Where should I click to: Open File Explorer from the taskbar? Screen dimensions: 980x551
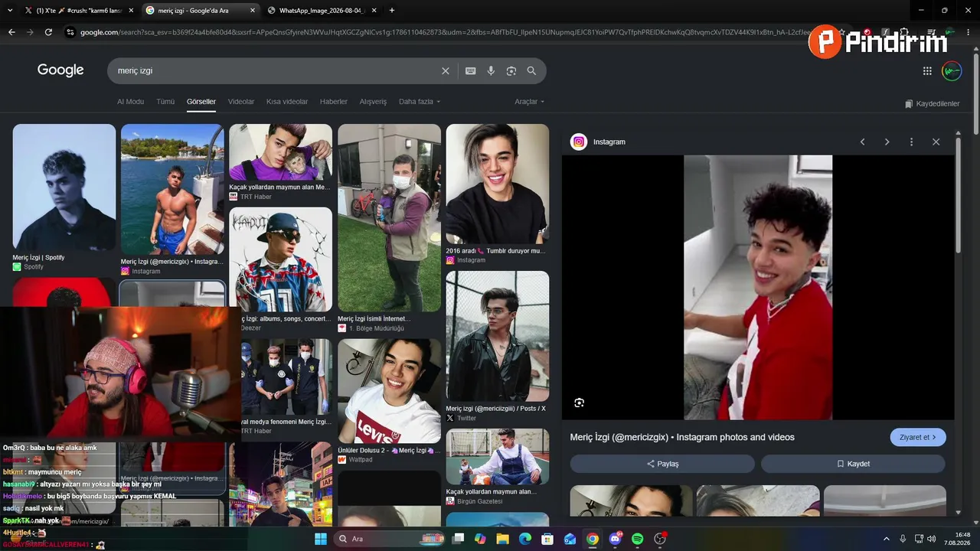pyautogui.click(x=502, y=539)
